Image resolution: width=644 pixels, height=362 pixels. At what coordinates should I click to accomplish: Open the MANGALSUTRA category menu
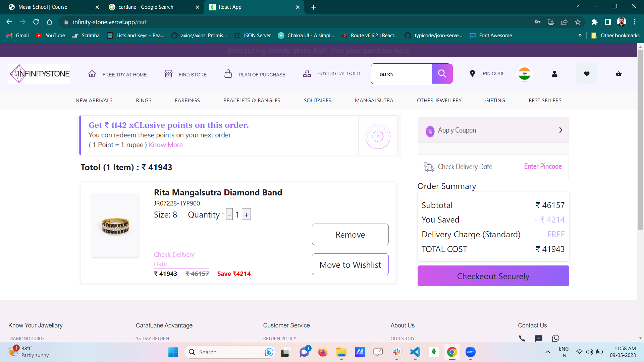tap(374, 100)
